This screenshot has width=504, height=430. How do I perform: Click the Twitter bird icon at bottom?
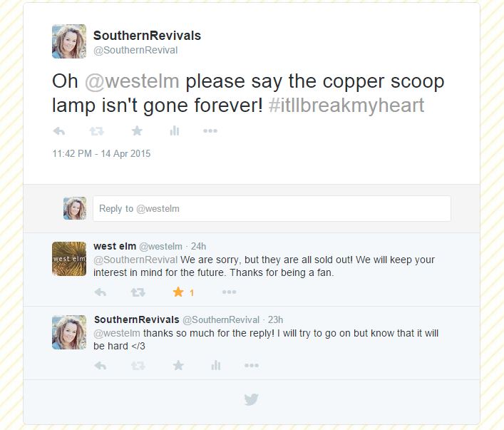[x=252, y=399]
